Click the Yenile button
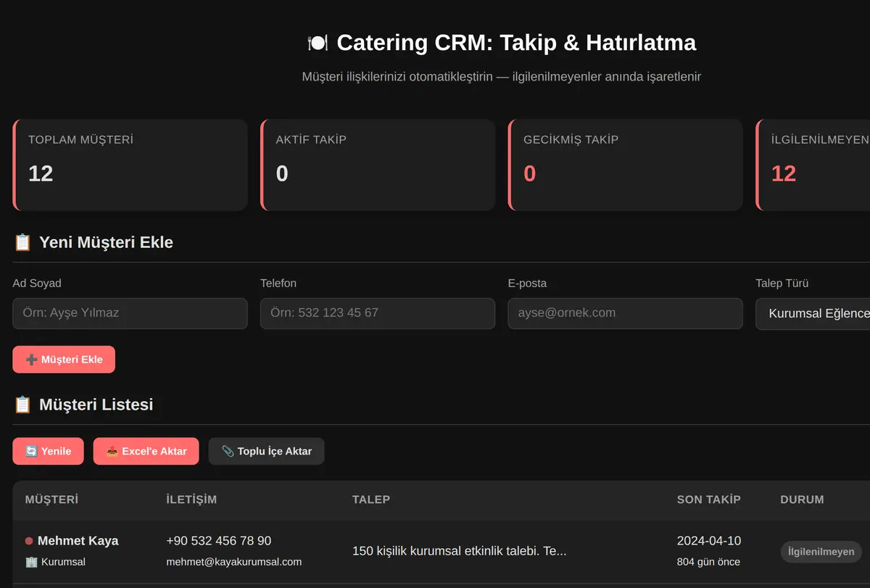870x588 pixels. click(x=48, y=451)
